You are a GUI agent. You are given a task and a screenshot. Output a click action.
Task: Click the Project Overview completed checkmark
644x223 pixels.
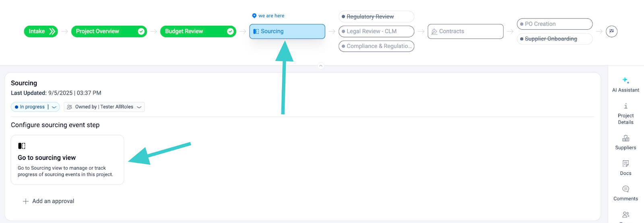141,31
